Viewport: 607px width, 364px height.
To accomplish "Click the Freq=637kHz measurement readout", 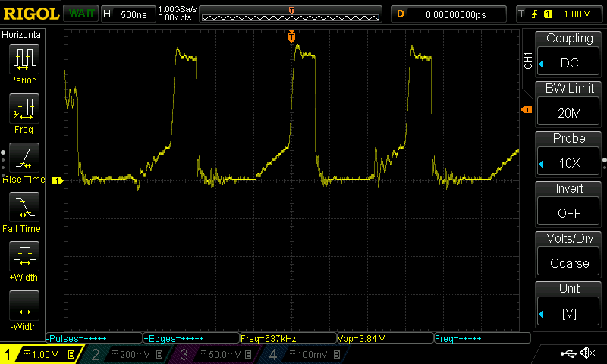I will 287,338.
